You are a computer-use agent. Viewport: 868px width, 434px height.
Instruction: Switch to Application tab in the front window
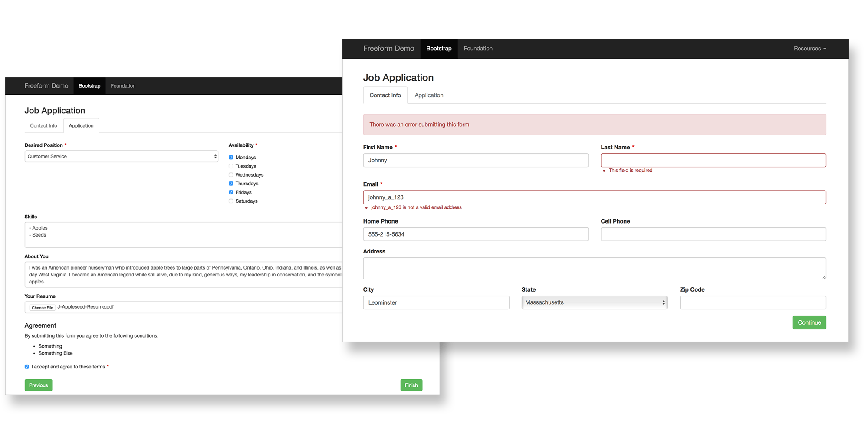(x=429, y=95)
